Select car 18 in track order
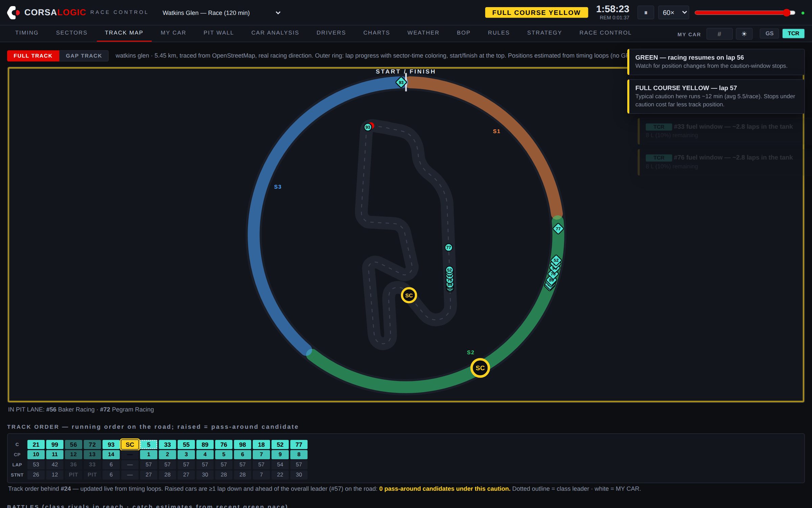 click(261, 444)
